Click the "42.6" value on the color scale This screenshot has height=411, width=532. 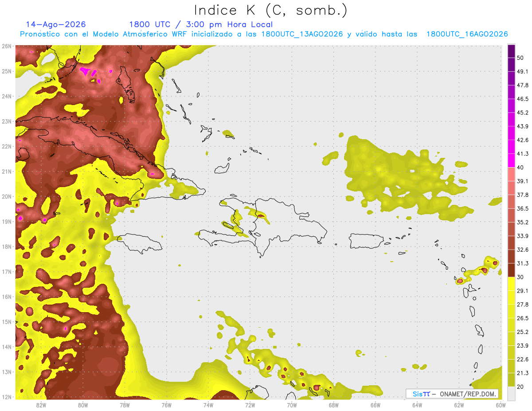(523, 140)
